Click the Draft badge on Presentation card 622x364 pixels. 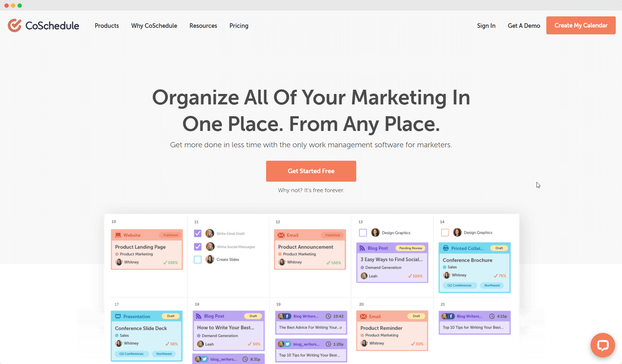pyautogui.click(x=171, y=316)
